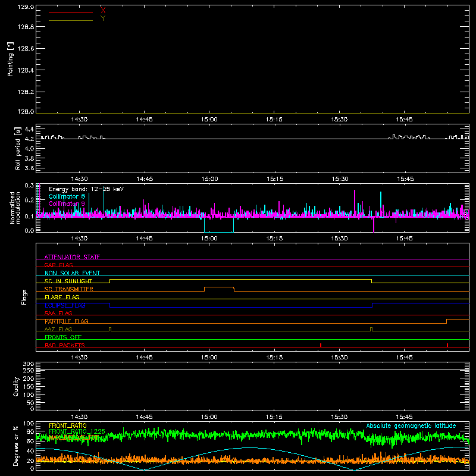
Task: Click the PARTICLE_FLAG label
Action: (67, 321)
